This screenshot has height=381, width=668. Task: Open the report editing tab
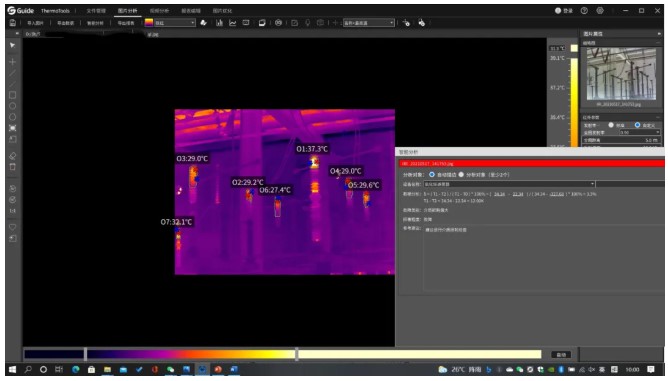pyautogui.click(x=191, y=11)
